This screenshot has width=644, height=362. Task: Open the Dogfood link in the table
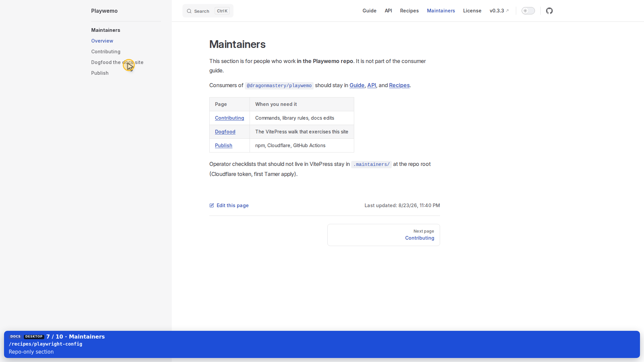225,132
